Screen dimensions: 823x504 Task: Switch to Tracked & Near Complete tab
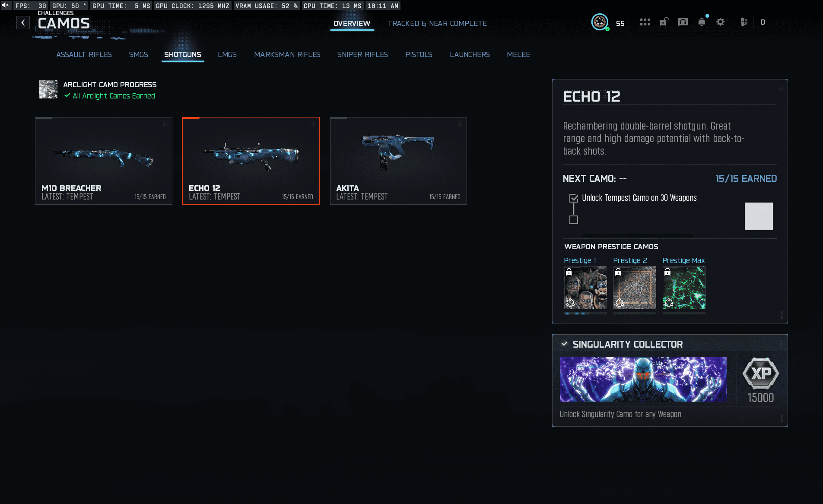pos(437,23)
